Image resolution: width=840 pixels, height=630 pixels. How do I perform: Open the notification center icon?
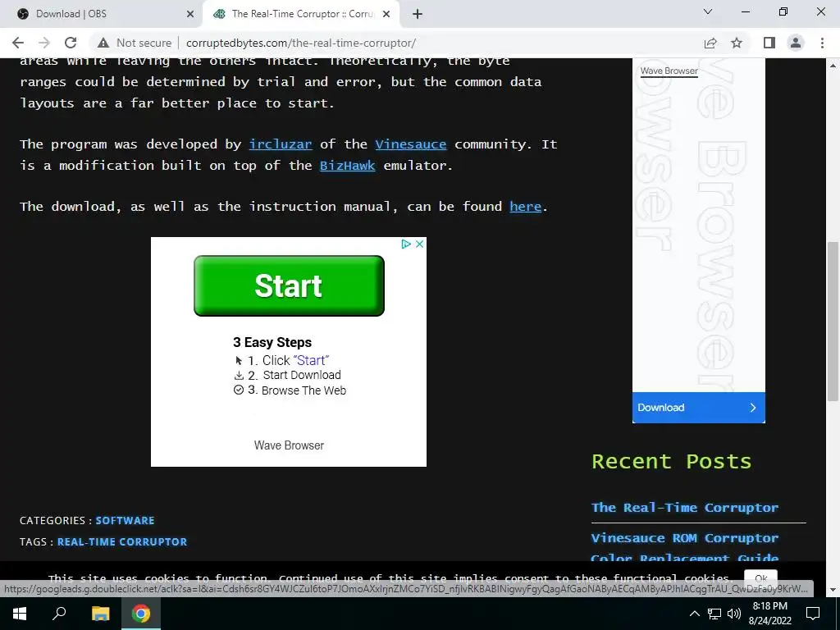(x=813, y=614)
